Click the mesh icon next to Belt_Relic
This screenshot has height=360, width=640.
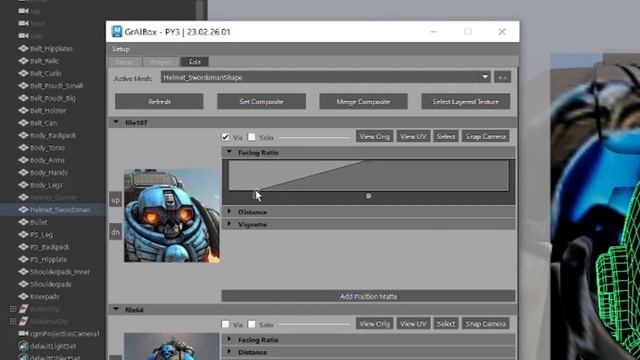pyautogui.click(x=23, y=61)
